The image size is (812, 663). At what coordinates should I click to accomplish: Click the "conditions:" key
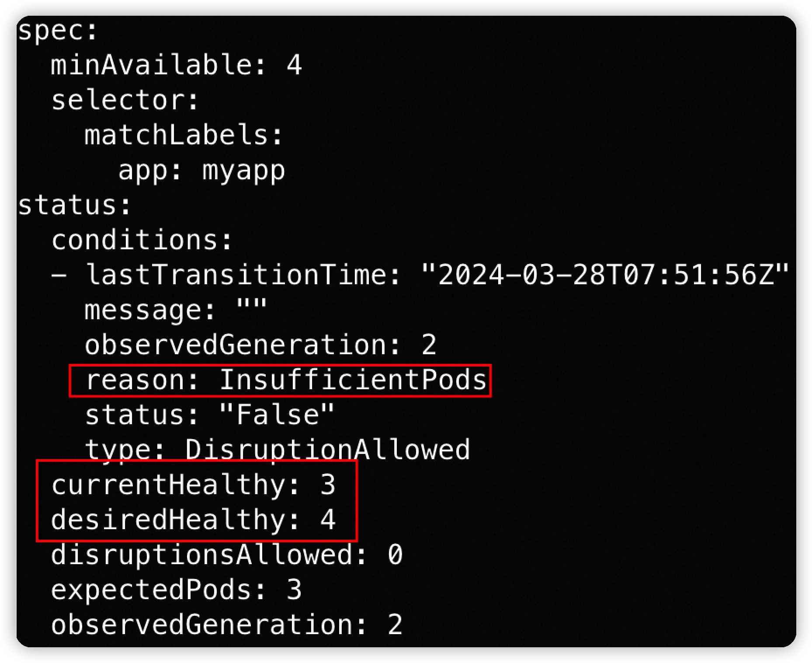pyautogui.click(x=142, y=241)
